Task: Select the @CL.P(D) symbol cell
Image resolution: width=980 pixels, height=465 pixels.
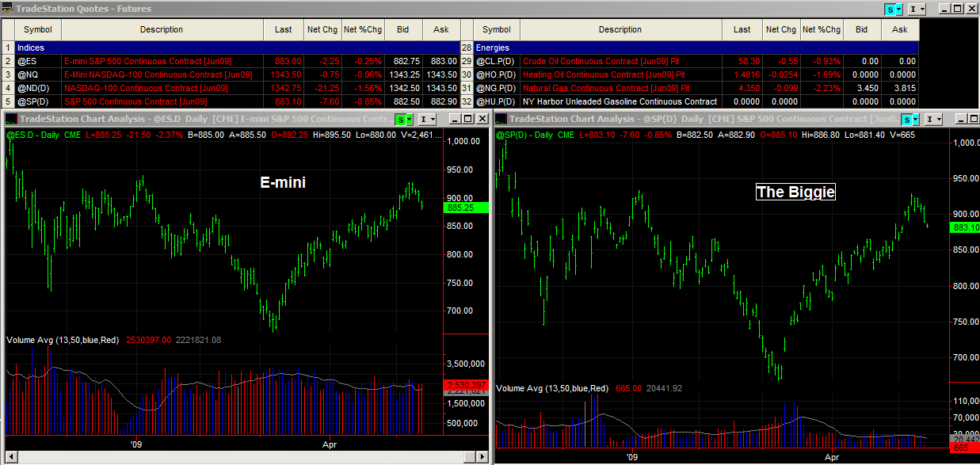Action: click(497, 61)
